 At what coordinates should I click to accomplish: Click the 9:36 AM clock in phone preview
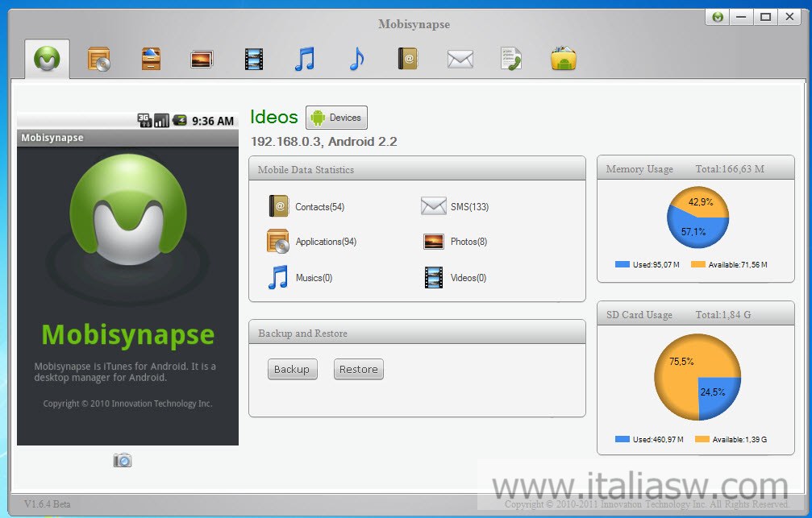pyautogui.click(x=213, y=121)
